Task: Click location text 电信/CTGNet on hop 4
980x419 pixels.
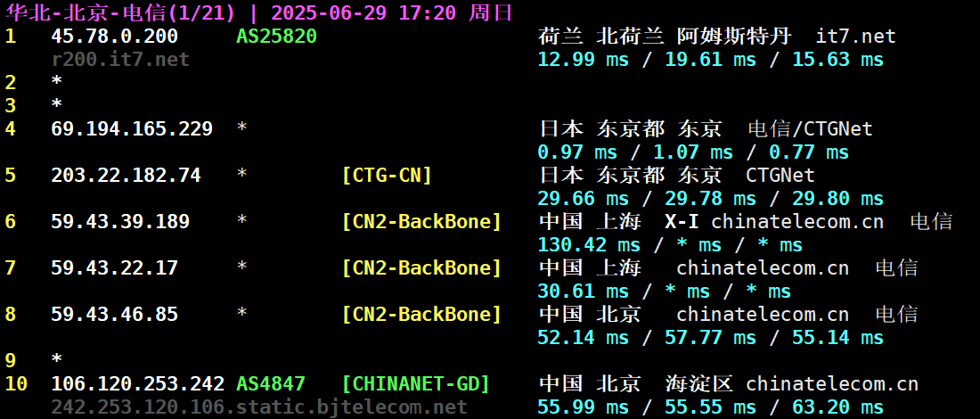Action: pyautogui.click(x=811, y=129)
